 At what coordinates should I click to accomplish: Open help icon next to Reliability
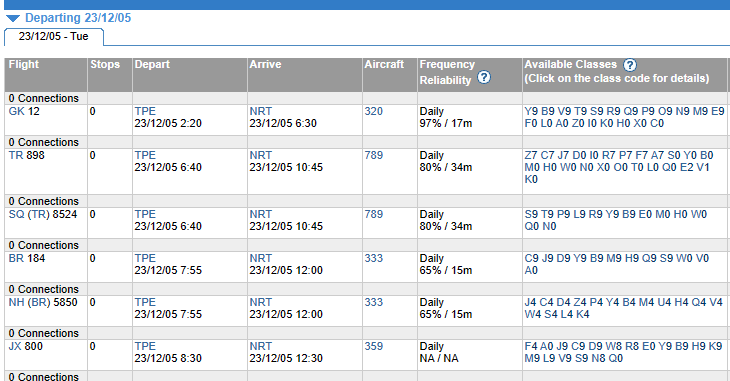[484, 77]
